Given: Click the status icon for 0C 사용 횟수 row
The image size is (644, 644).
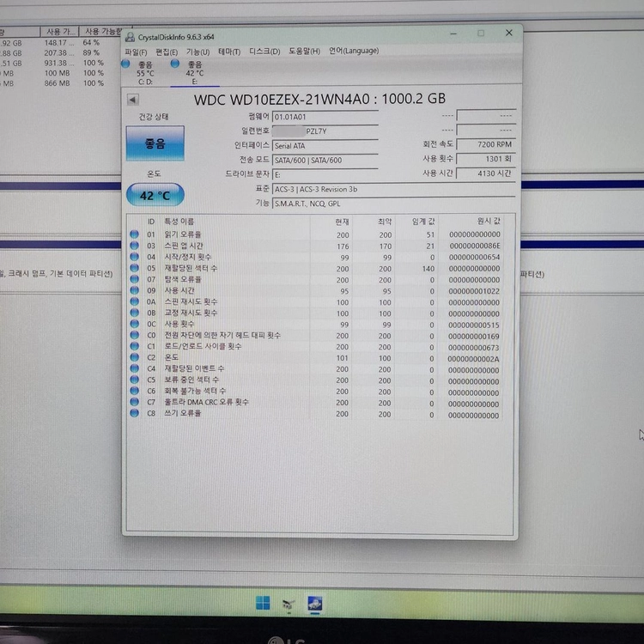Looking at the screenshot, I should [x=134, y=324].
